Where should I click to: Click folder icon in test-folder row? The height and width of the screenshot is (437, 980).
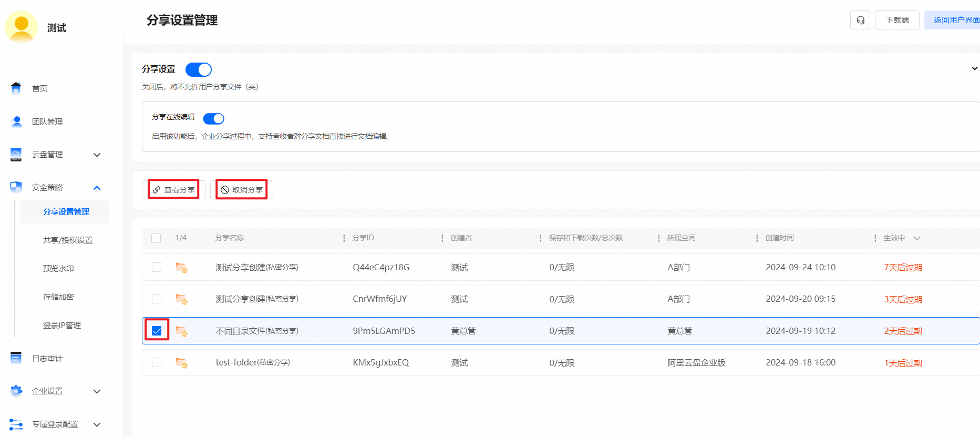(x=181, y=363)
